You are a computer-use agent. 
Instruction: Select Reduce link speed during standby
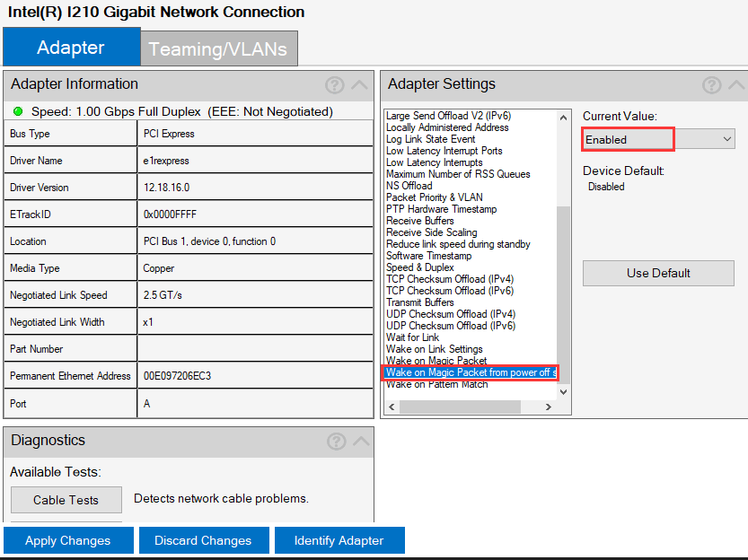click(x=458, y=244)
